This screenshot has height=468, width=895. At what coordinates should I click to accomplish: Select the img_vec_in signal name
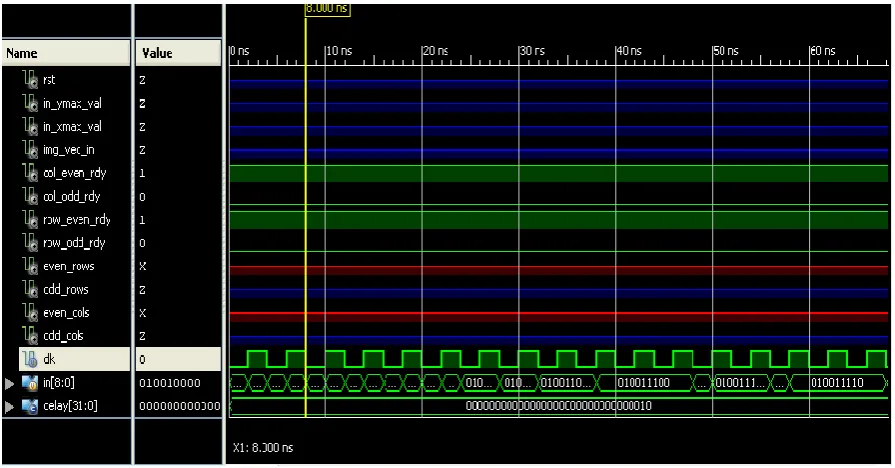point(69,150)
